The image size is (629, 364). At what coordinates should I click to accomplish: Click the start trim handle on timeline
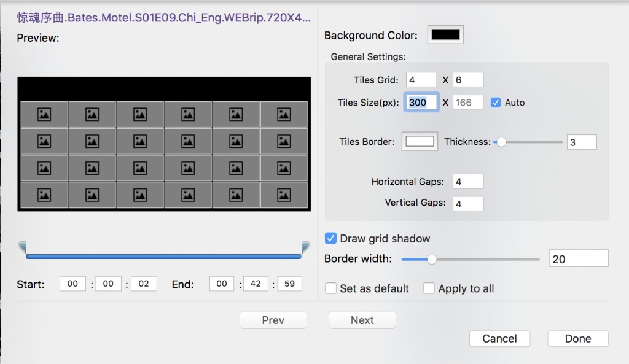pos(23,247)
